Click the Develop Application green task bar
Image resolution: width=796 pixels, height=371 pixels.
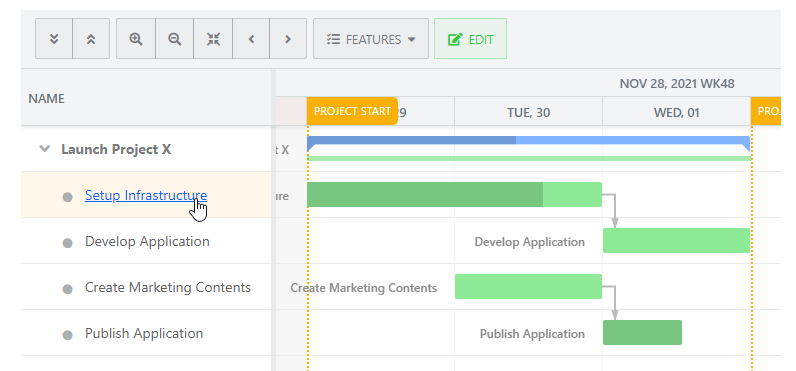(676, 241)
